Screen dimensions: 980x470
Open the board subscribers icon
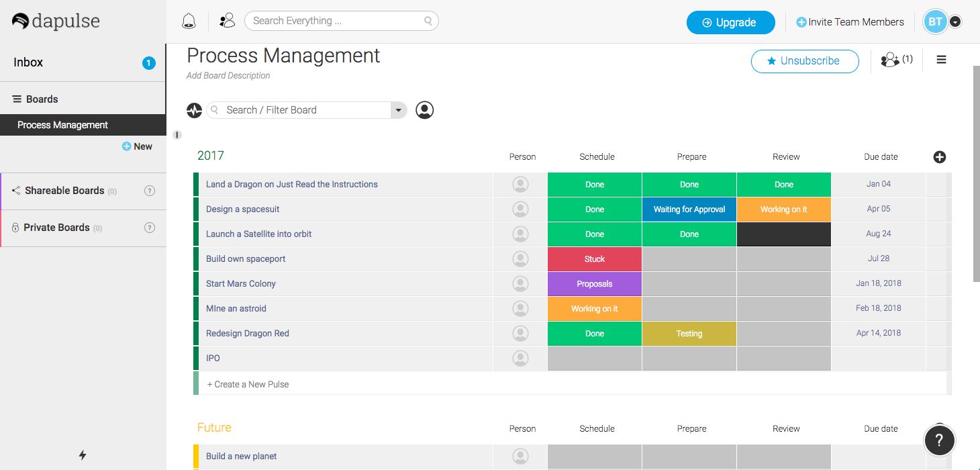tap(896, 60)
